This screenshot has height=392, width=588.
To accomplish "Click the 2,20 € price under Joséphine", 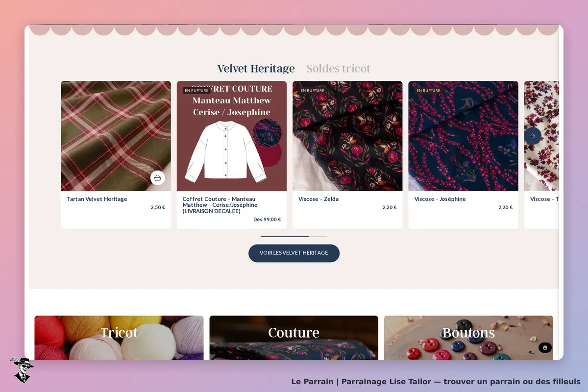I will (505, 207).
